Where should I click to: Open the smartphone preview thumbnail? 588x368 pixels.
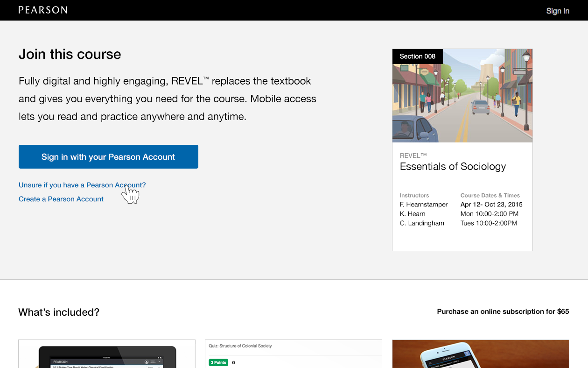(481, 354)
